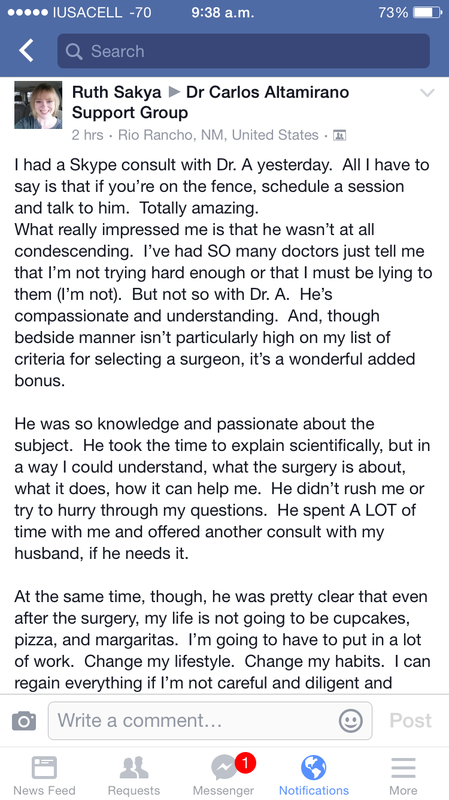This screenshot has width=449, height=800.
Task: Expand post options chevron
Action: [427, 93]
